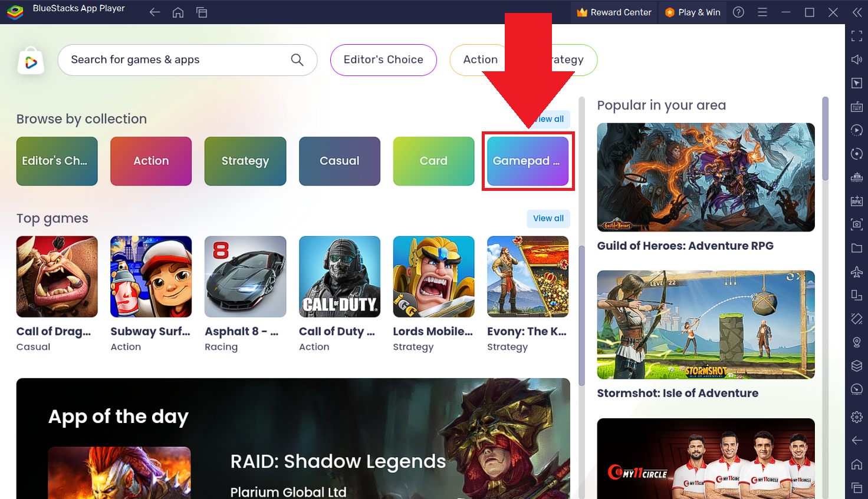The height and width of the screenshot is (499, 868).
Task: Open the hamburger menu in title bar
Action: [762, 12]
